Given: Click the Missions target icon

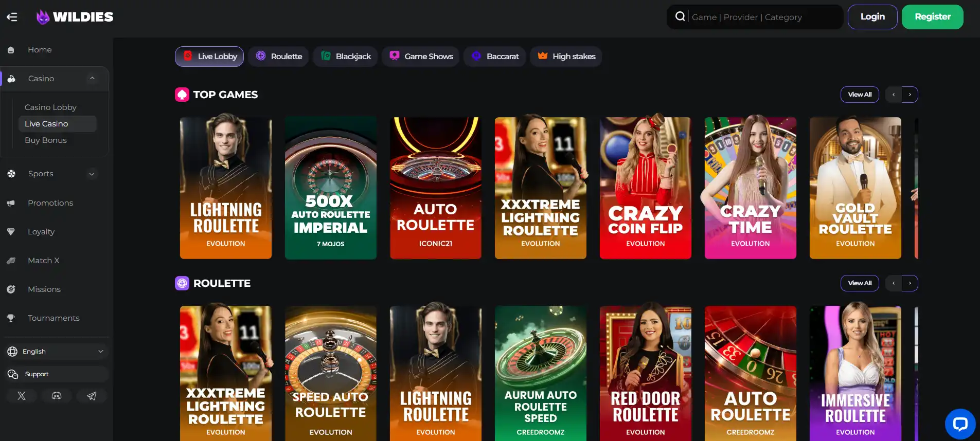Looking at the screenshot, I should [x=11, y=289].
